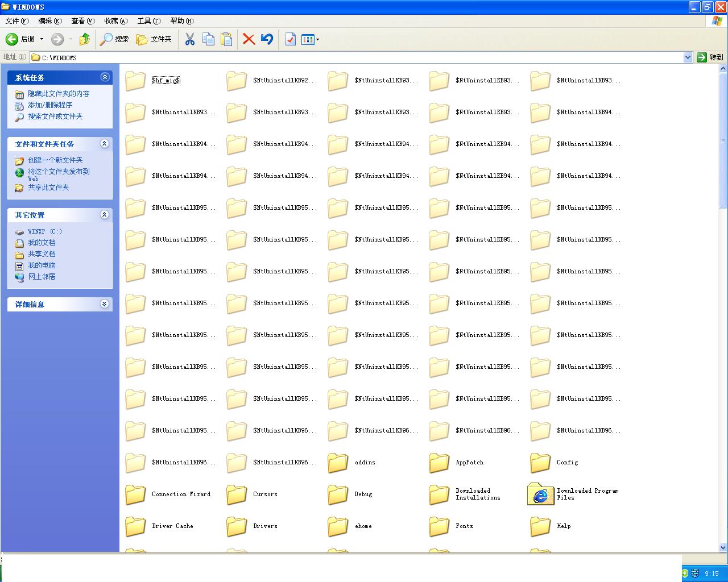This screenshot has width=728, height=582.
Task: Open the Back button history dropdown arrow
Action: 42,39
